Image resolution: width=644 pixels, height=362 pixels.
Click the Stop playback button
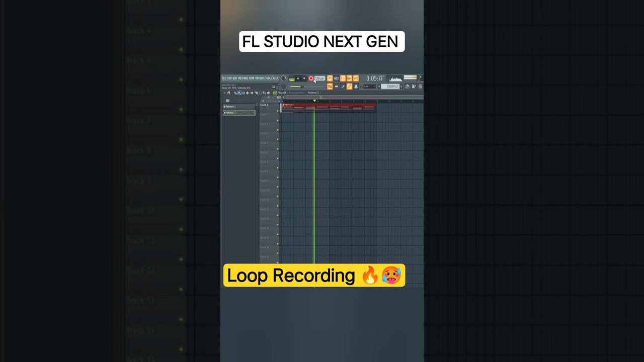[304, 78]
